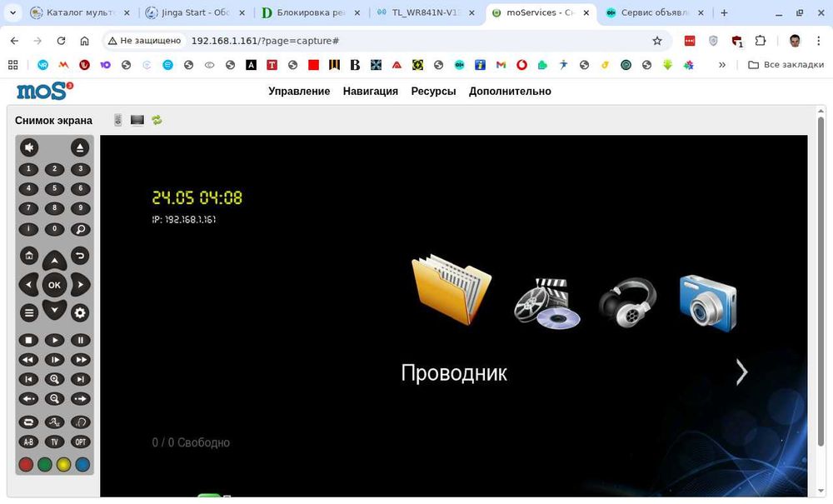Click the subtitle button on the remote
The height and width of the screenshot is (504, 833).
[x=54, y=422]
